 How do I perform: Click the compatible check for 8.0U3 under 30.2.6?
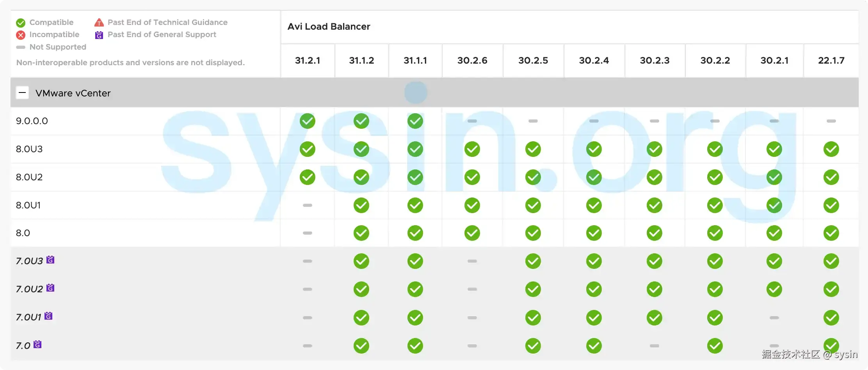pyautogui.click(x=472, y=149)
